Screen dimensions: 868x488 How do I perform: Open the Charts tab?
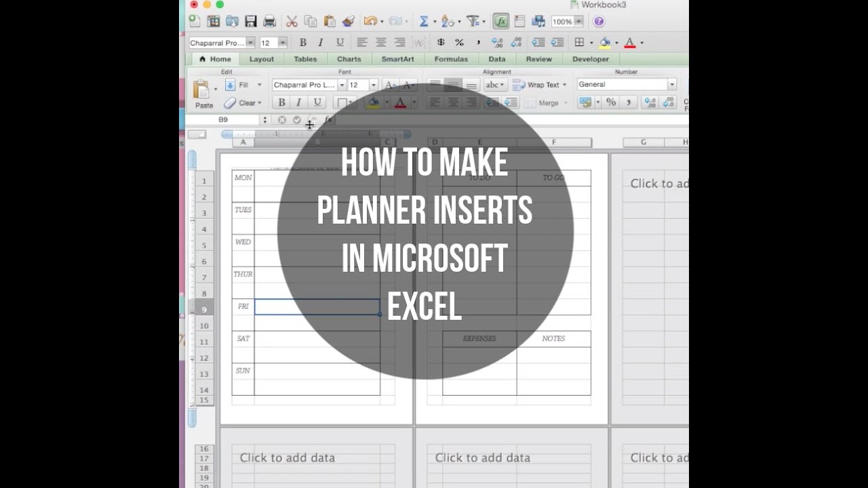[349, 59]
